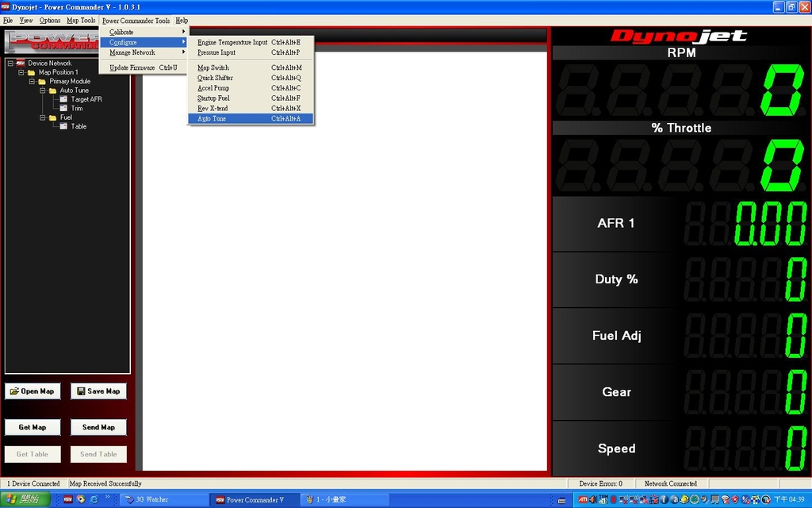
Task: Click the volume speaker tray icon
Action: click(593, 500)
